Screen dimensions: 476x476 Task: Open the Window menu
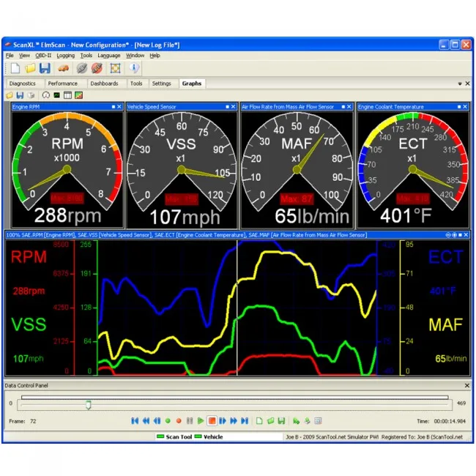135,56
